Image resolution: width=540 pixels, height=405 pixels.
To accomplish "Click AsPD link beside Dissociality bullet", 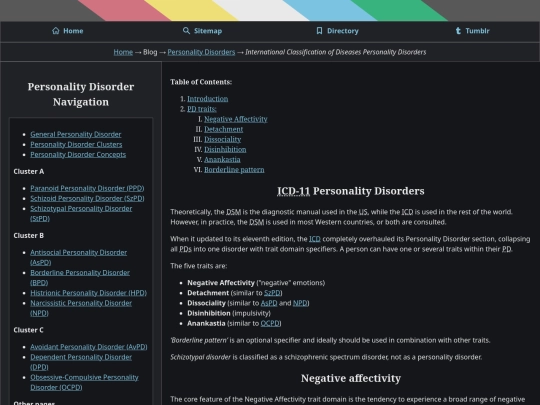I will click(269, 303).
